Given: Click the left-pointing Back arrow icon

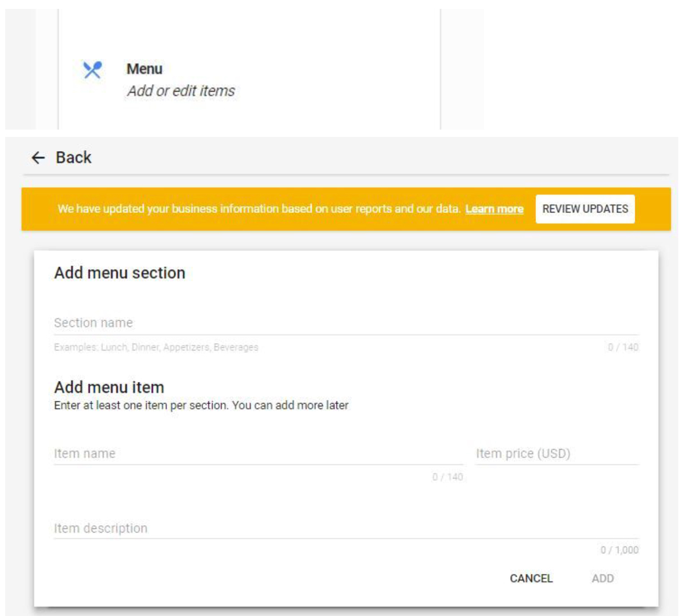Looking at the screenshot, I should pyautogui.click(x=38, y=157).
